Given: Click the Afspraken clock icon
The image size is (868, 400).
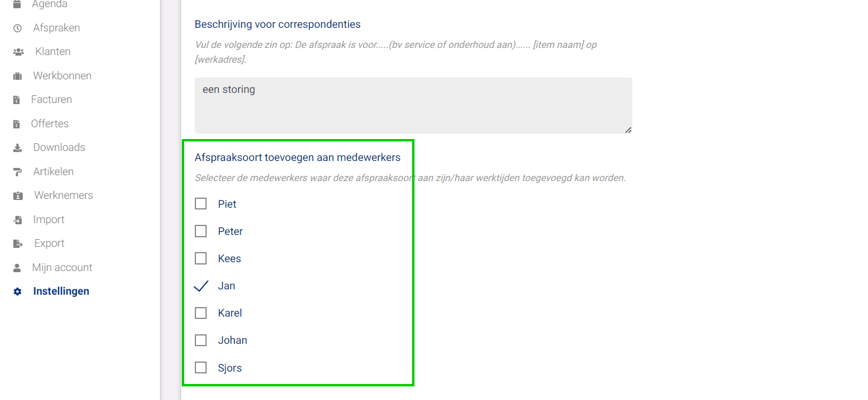Looking at the screenshot, I should pos(17,28).
